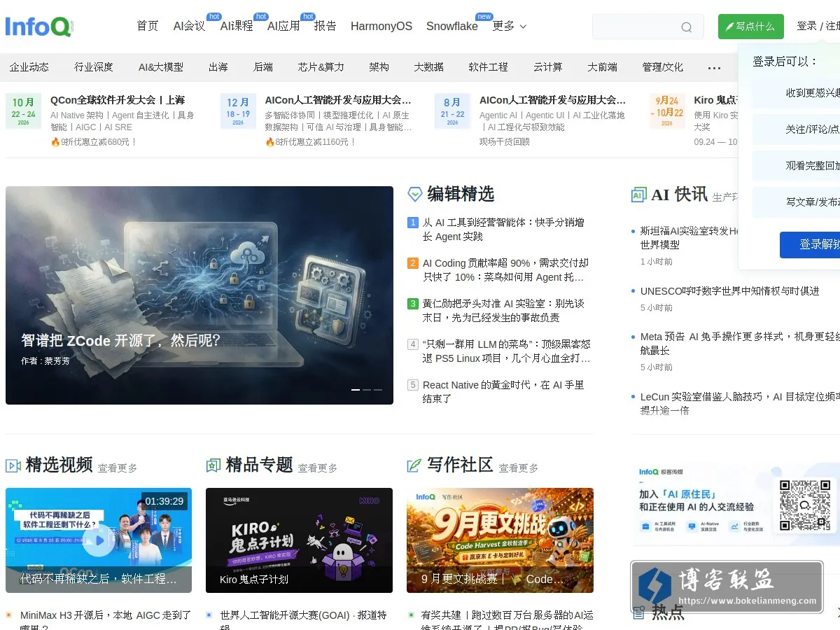Image resolution: width=840 pixels, height=630 pixels.
Task: Click the August 21-22 calendar icon
Action: 452,111
